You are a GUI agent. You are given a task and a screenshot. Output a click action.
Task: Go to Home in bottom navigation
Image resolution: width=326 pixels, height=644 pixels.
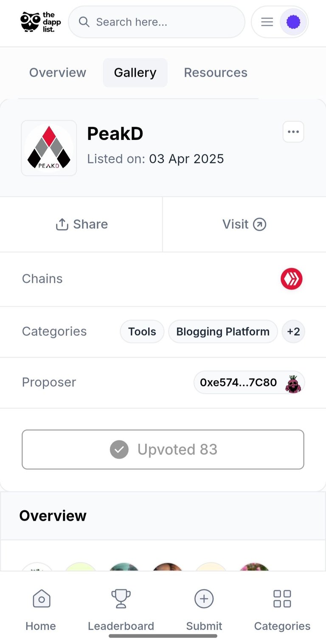point(41,610)
